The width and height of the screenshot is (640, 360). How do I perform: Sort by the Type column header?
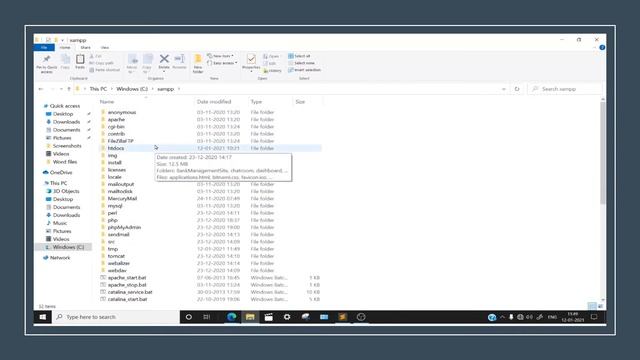click(x=256, y=102)
